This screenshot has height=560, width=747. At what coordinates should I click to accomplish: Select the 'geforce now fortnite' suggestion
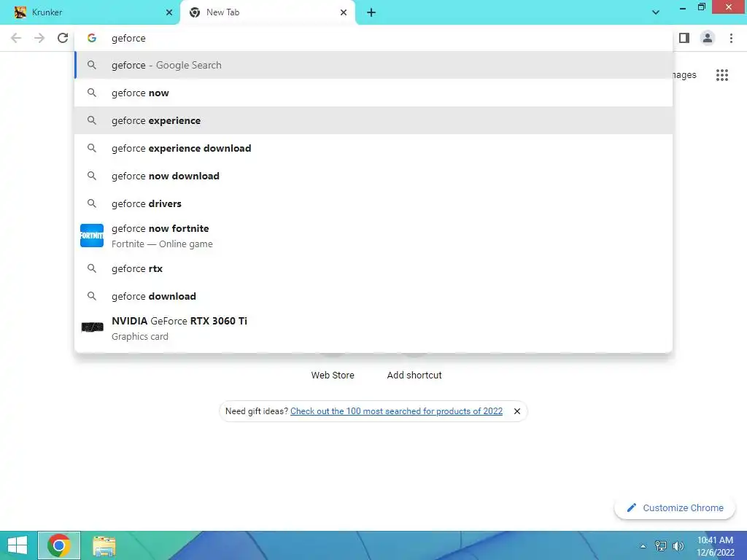pos(373,236)
